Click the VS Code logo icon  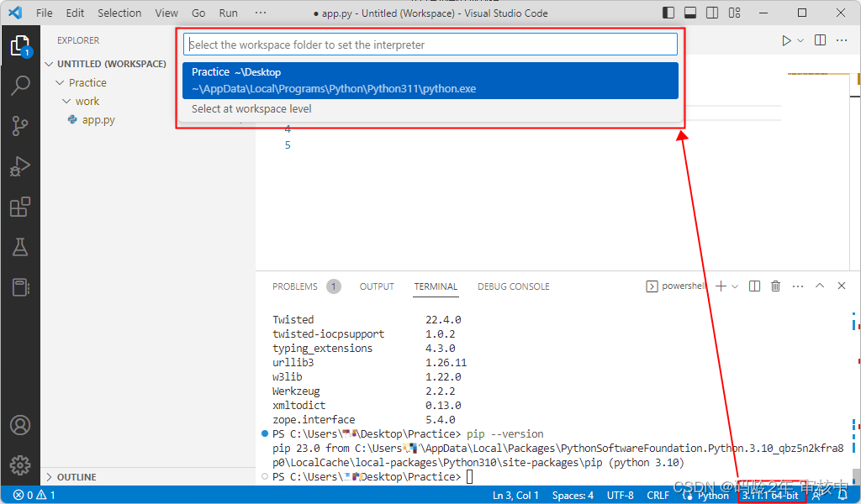point(15,13)
